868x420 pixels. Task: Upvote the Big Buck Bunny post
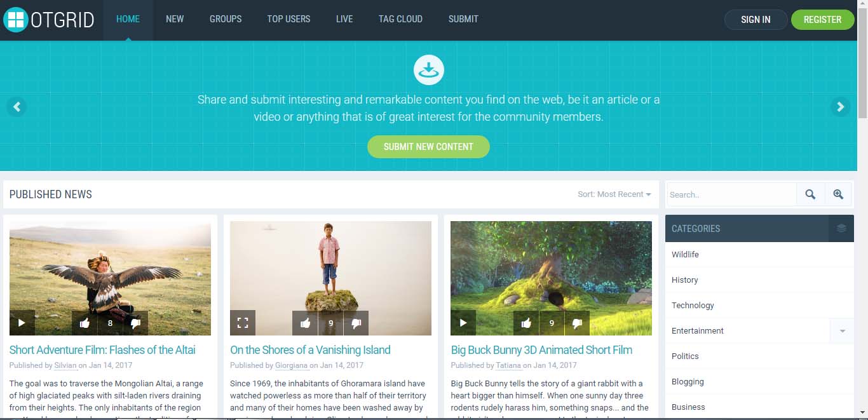click(x=526, y=323)
